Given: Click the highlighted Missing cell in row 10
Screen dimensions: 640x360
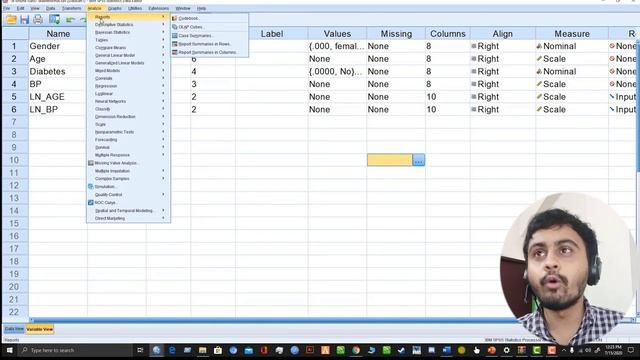Looking at the screenshot, I should pyautogui.click(x=390, y=160).
